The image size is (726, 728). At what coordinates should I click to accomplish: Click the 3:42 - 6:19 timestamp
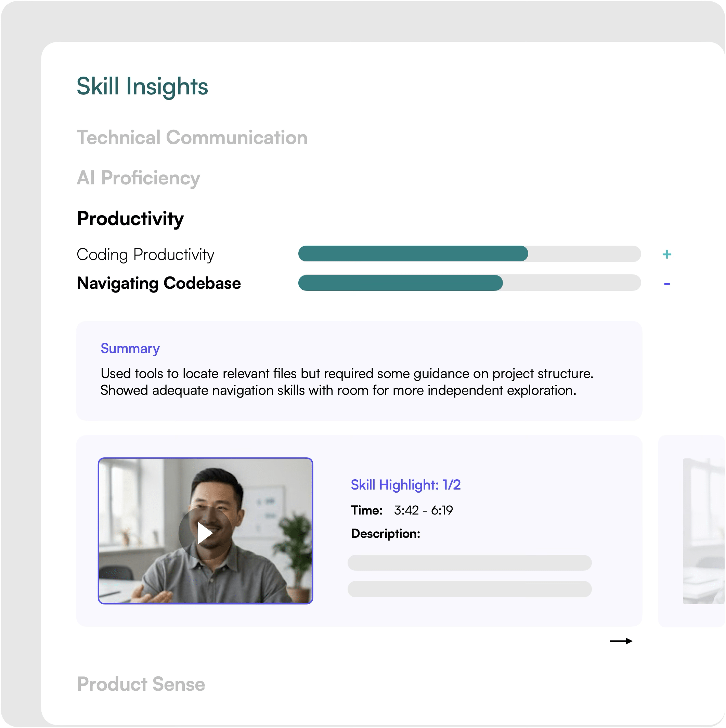pos(423,510)
